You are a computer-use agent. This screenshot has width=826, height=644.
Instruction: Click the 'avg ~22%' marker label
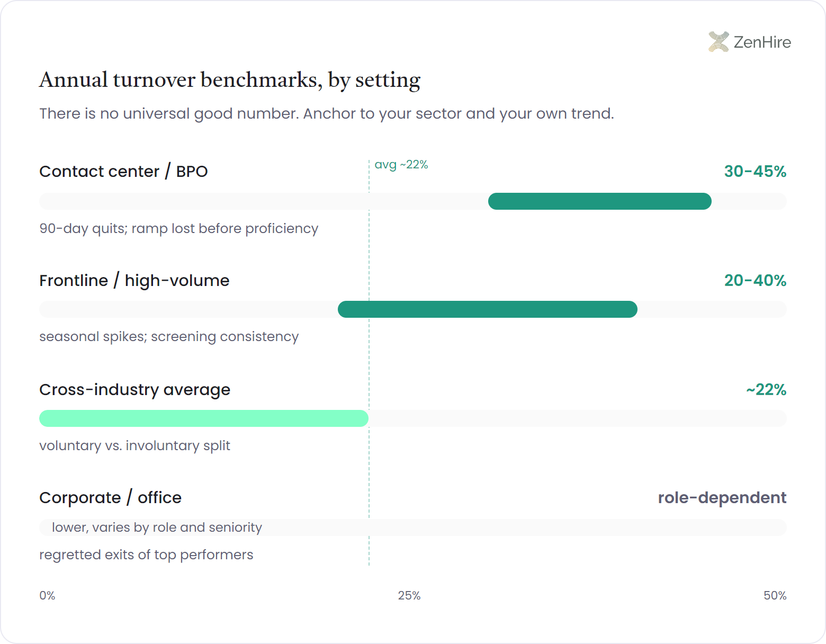[401, 165]
